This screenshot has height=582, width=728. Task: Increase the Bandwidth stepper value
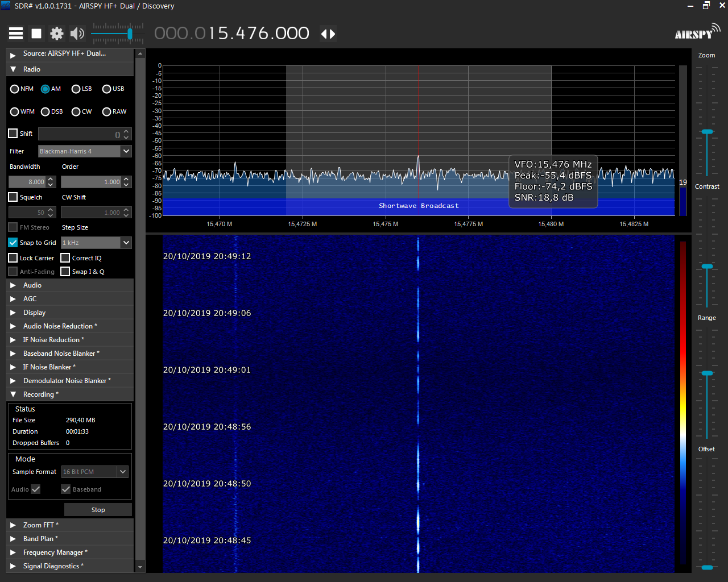[51, 179]
